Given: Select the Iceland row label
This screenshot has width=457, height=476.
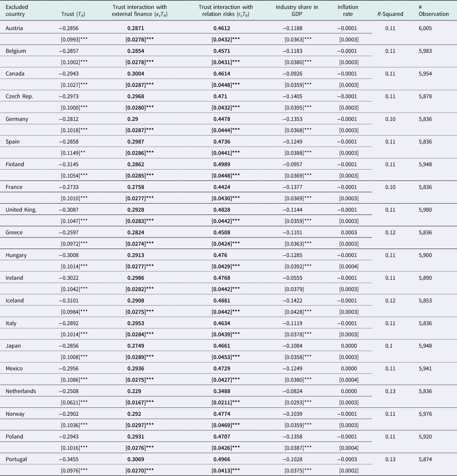Looking at the screenshot, I should pyautogui.click(x=15, y=301).
